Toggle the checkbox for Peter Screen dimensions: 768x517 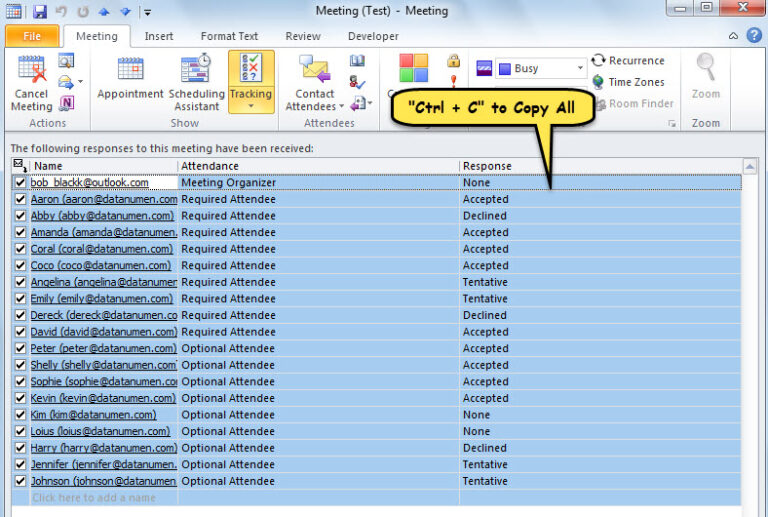20,349
